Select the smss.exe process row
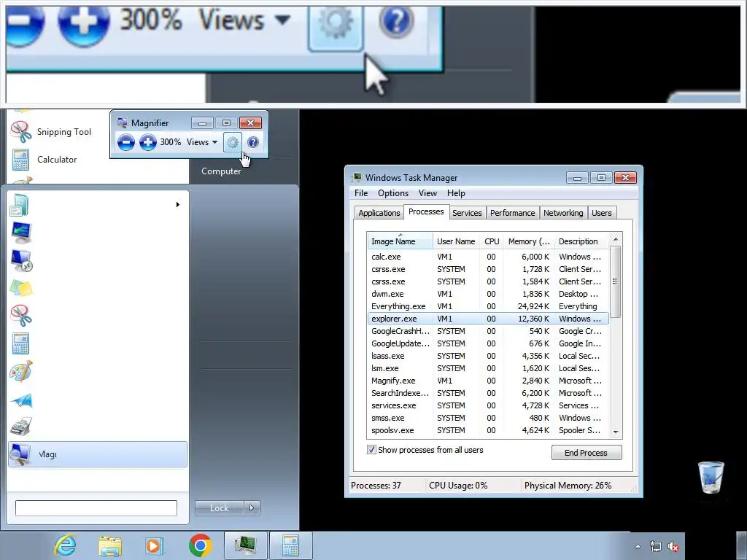The height and width of the screenshot is (560, 747). (488, 418)
